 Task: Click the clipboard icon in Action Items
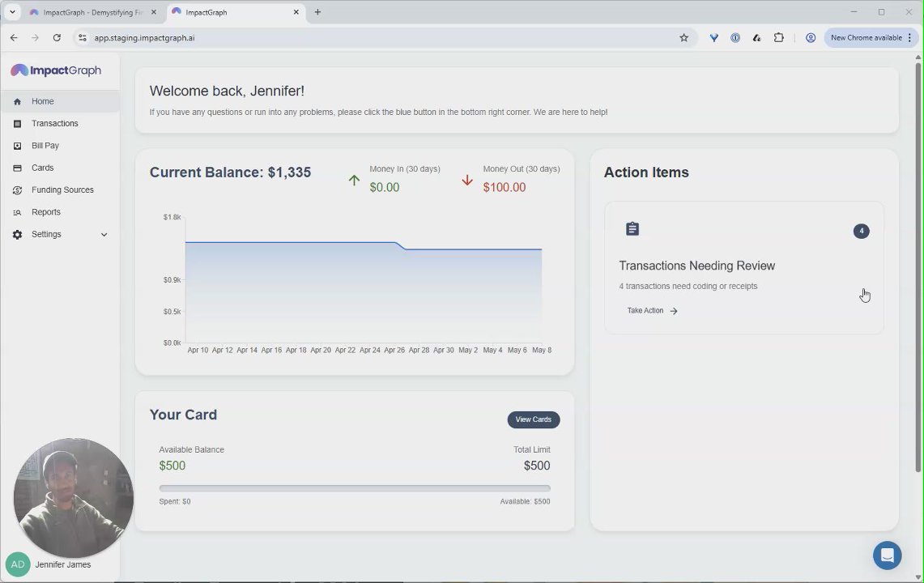(x=632, y=228)
